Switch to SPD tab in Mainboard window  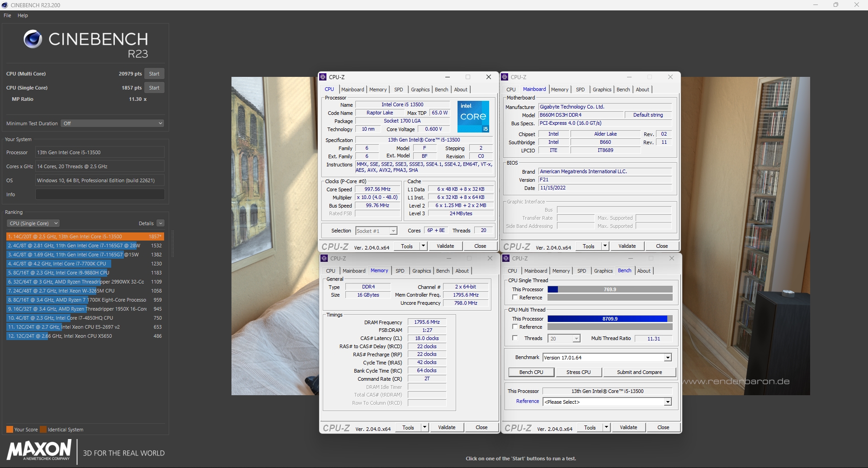[580, 90]
